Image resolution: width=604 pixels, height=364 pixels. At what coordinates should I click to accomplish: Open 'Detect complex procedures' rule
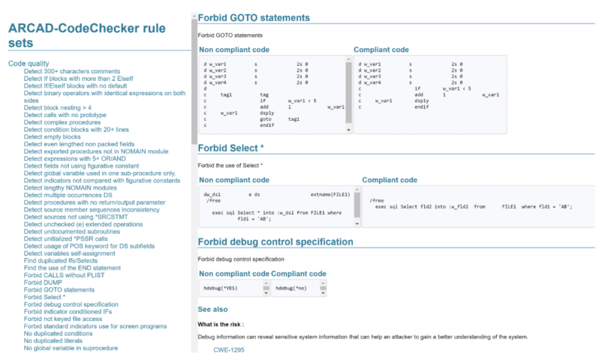click(62, 122)
